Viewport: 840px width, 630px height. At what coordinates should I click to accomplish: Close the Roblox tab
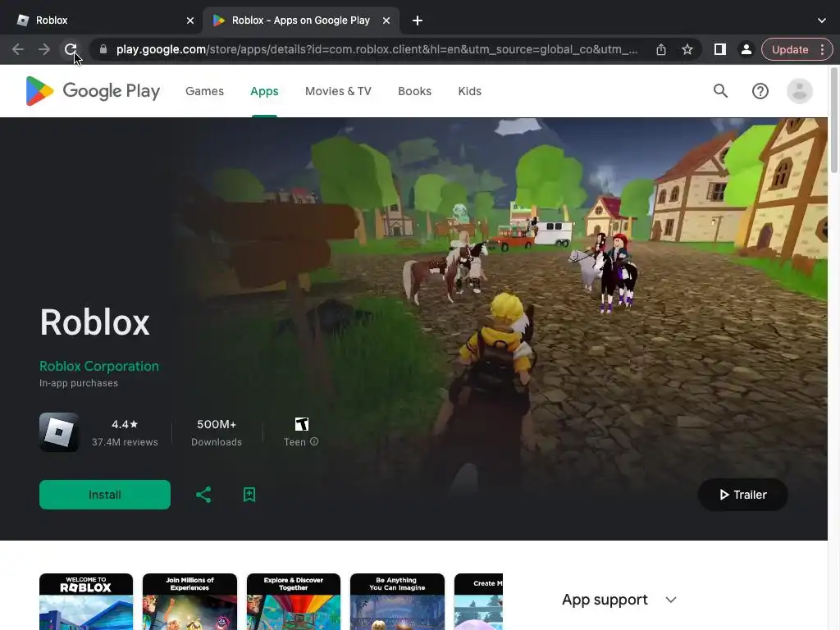[190, 21]
